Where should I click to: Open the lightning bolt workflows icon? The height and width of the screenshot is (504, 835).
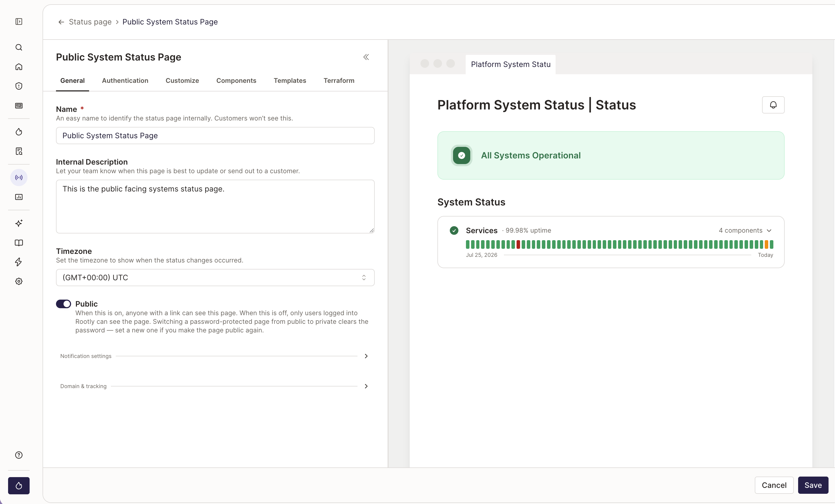[19, 262]
